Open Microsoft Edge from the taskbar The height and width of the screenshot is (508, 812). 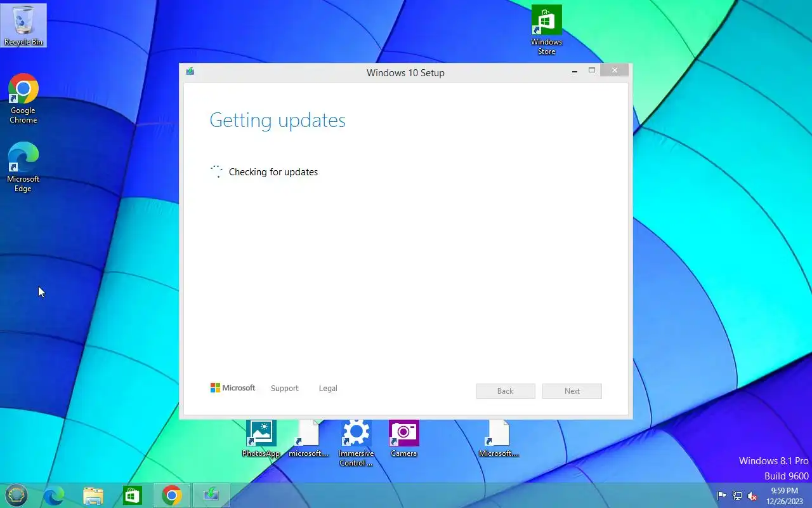[54, 495]
